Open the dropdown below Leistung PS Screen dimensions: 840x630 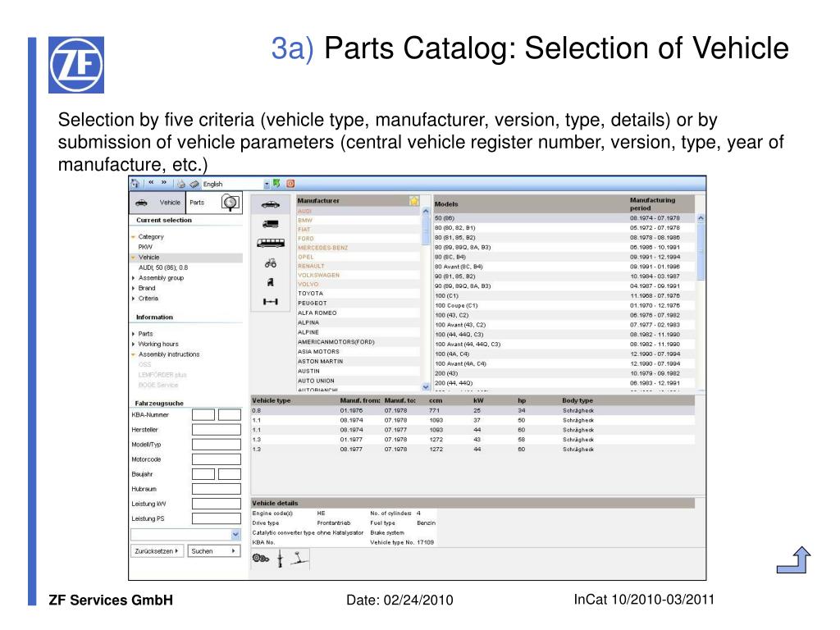point(235,535)
